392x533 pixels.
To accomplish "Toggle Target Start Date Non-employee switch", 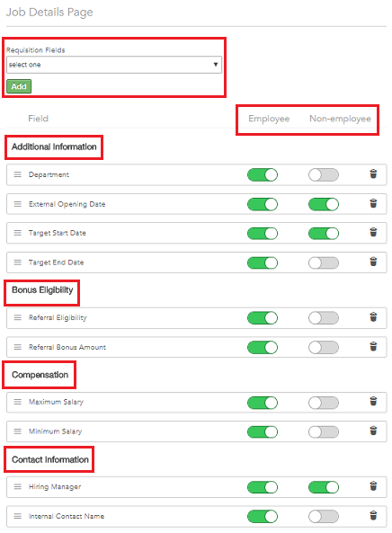I will pos(324,234).
